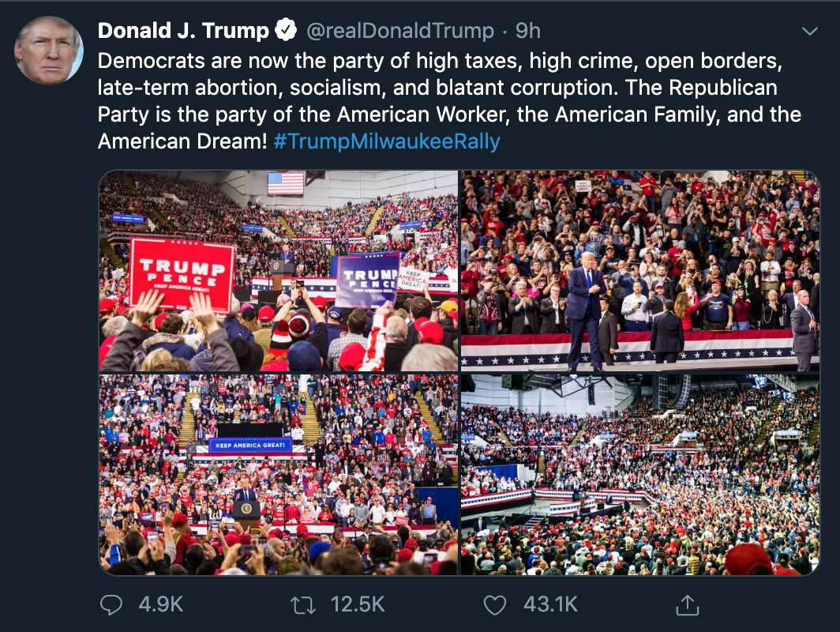Open top-left photo with Trump Pence signs
This screenshot has height=632, width=840.
click(x=279, y=271)
